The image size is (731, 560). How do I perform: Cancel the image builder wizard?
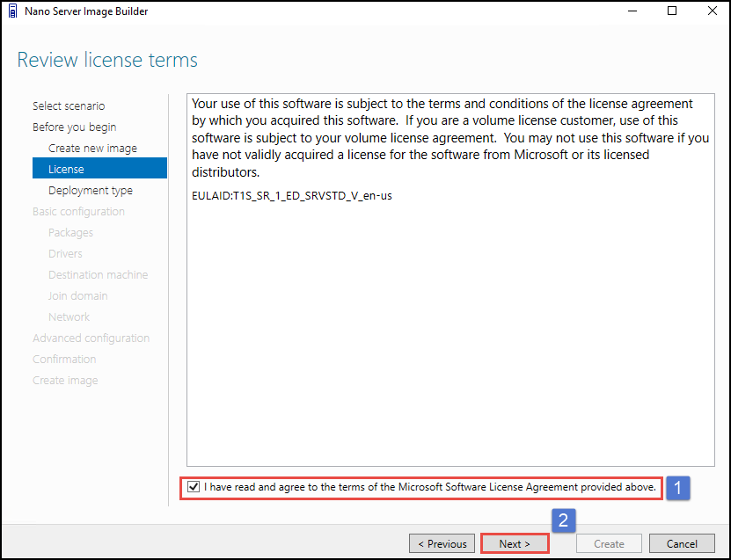[x=682, y=543]
